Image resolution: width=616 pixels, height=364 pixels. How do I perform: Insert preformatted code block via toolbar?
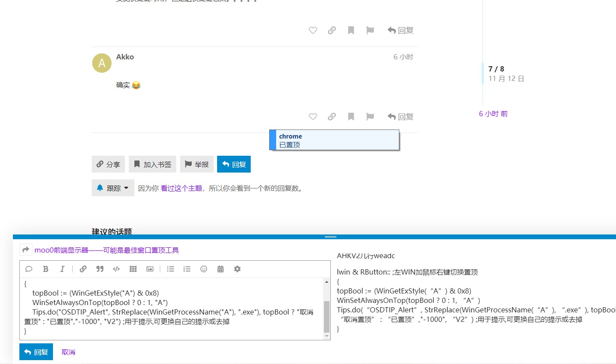[x=116, y=269]
